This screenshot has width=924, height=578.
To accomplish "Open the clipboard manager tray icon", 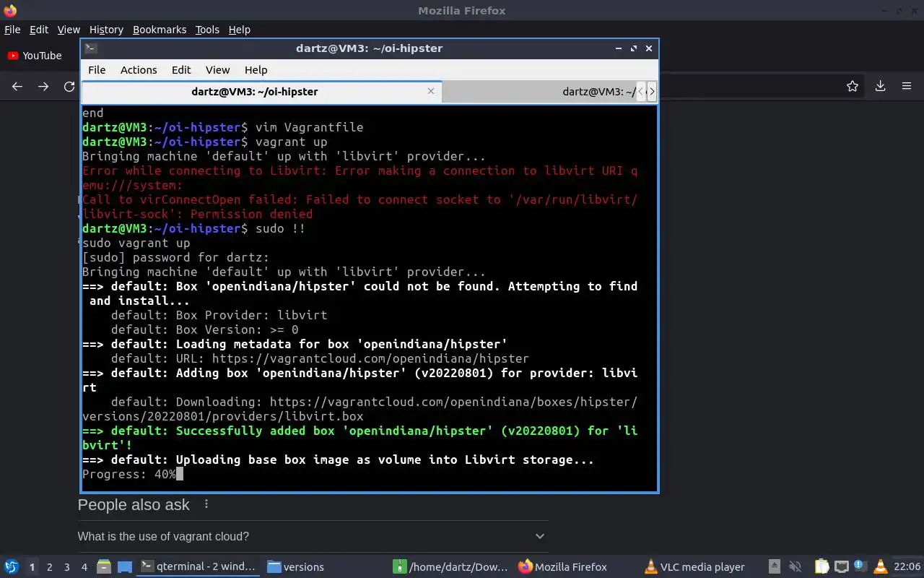I will click(821, 566).
